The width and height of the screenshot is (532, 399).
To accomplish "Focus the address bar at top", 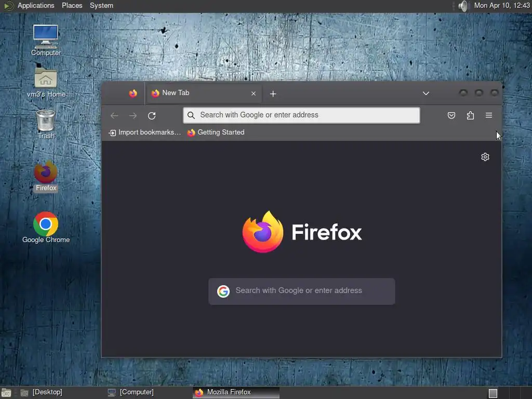I will [301, 115].
